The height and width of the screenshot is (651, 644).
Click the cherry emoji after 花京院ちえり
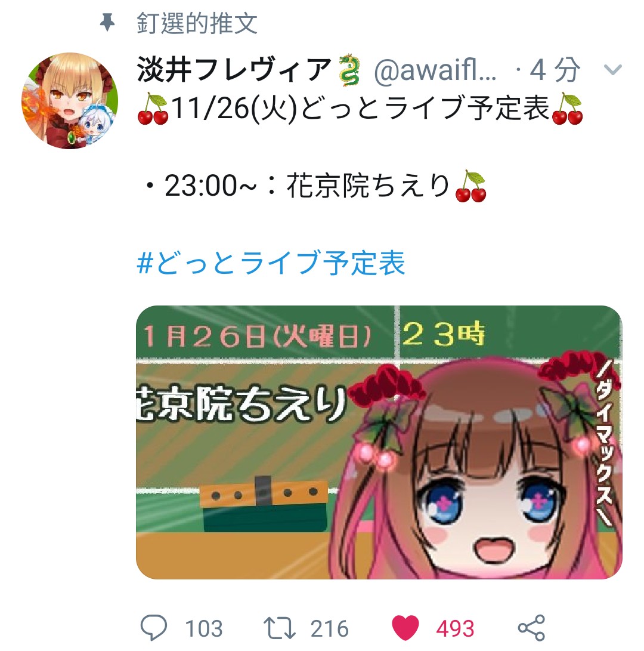coord(470,186)
